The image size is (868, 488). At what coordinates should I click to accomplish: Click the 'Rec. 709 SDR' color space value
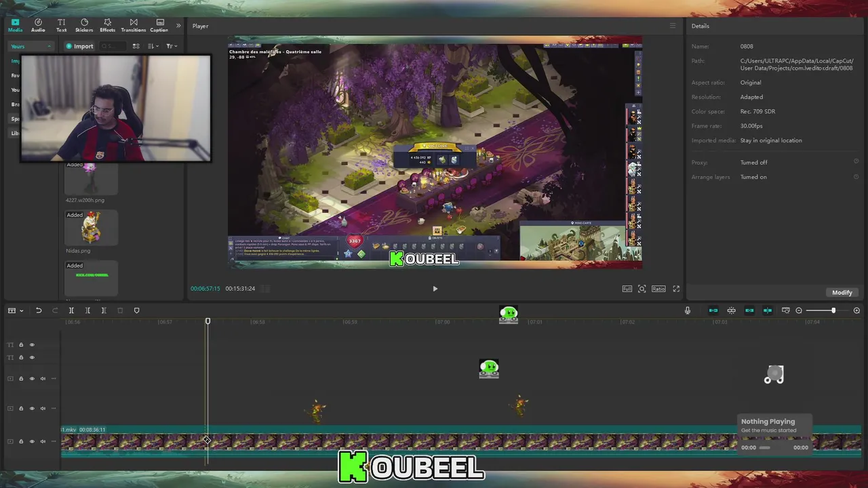757,111
